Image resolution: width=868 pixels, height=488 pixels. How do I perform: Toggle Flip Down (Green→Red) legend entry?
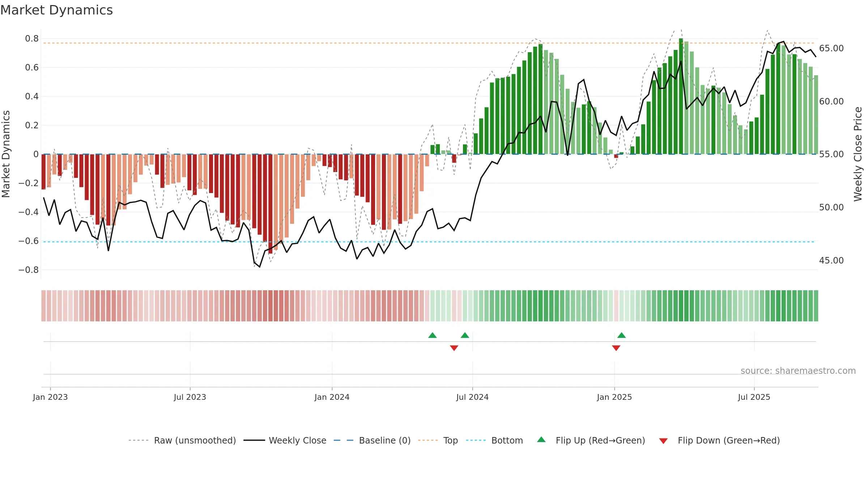point(719,440)
